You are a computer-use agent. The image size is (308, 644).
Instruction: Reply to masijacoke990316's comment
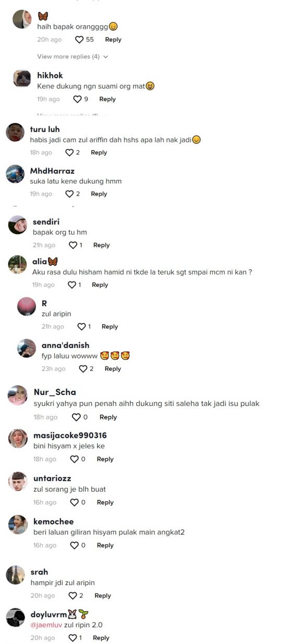pyautogui.click(x=105, y=459)
